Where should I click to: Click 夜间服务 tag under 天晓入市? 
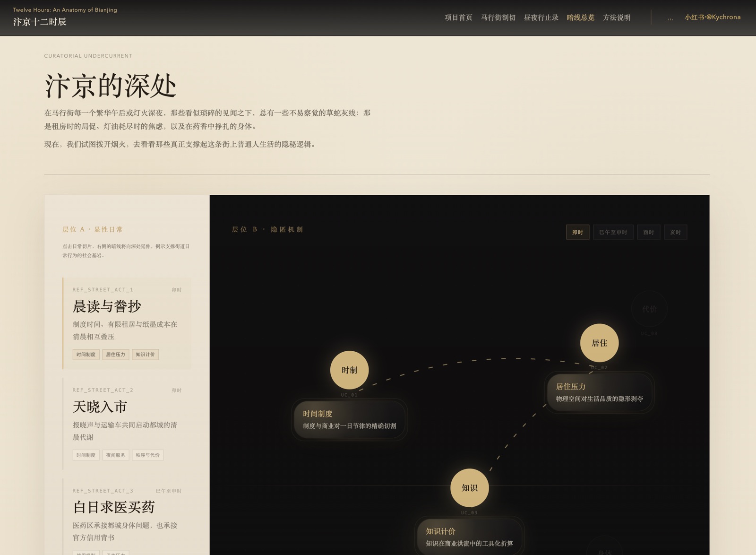(116, 455)
